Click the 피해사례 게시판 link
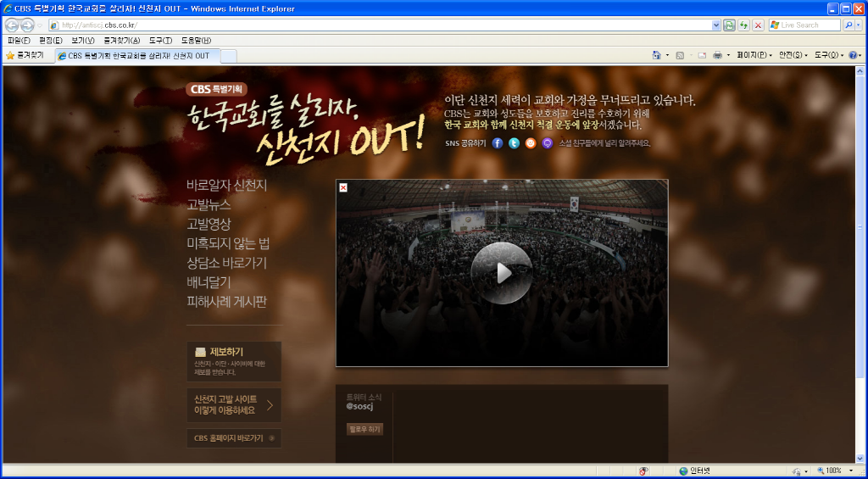The image size is (868, 479). 226,302
